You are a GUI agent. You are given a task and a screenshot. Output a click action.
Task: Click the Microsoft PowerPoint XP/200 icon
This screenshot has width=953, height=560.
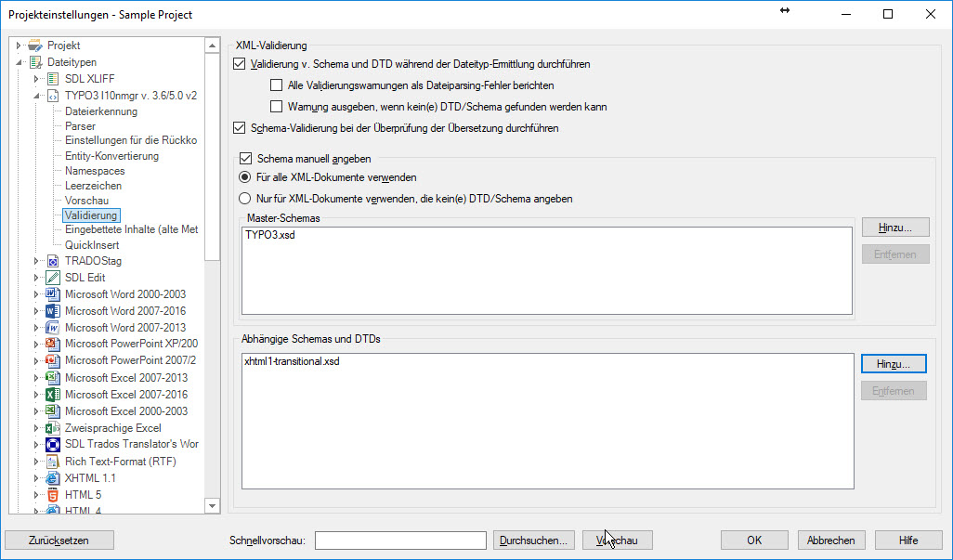53,344
